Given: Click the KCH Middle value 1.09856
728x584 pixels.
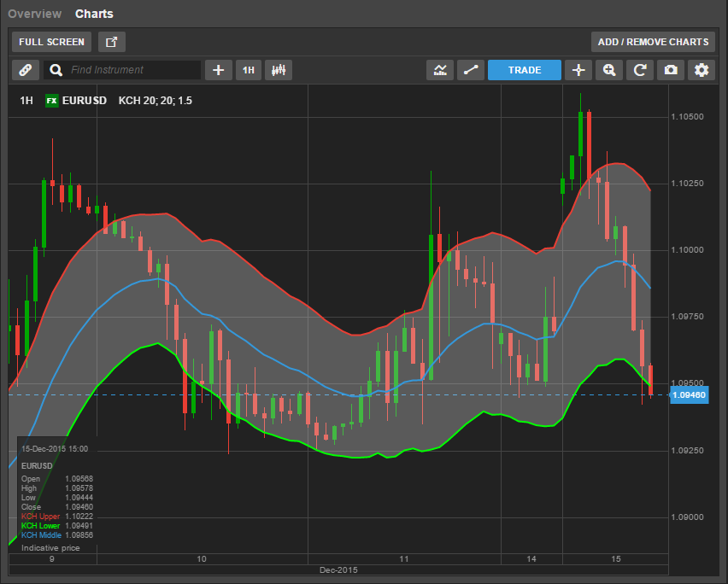Looking at the screenshot, I should tap(79, 534).
